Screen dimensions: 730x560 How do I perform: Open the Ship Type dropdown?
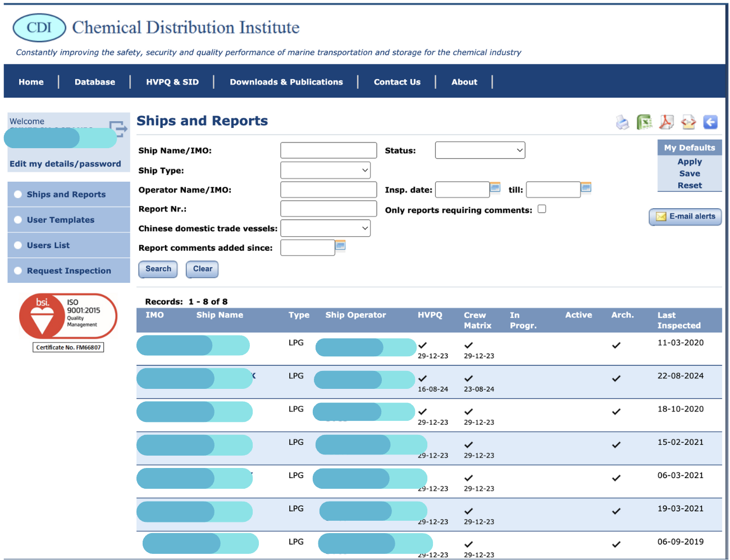coord(326,169)
